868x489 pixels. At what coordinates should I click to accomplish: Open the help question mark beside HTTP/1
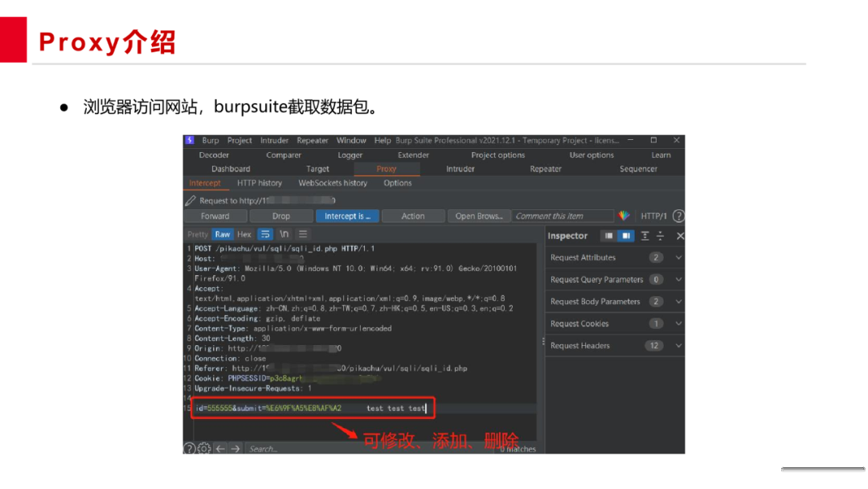pyautogui.click(x=678, y=216)
